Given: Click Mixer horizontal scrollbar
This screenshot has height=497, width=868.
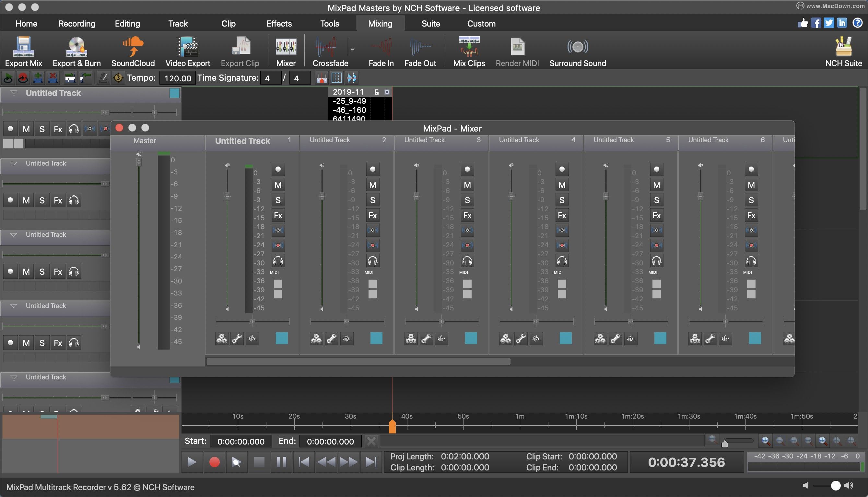Looking at the screenshot, I should pyautogui.click(x=358, y=362).
